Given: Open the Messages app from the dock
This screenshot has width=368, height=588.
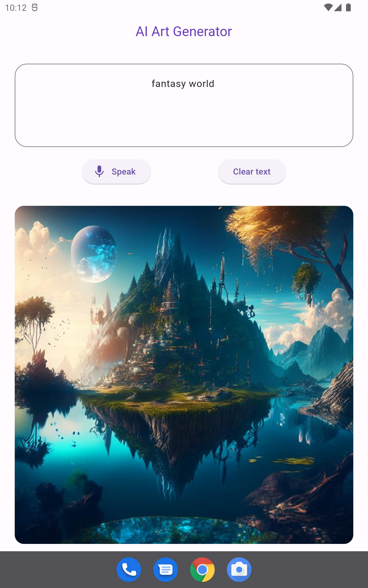Looking at the screenshot, I should [166, 570].
